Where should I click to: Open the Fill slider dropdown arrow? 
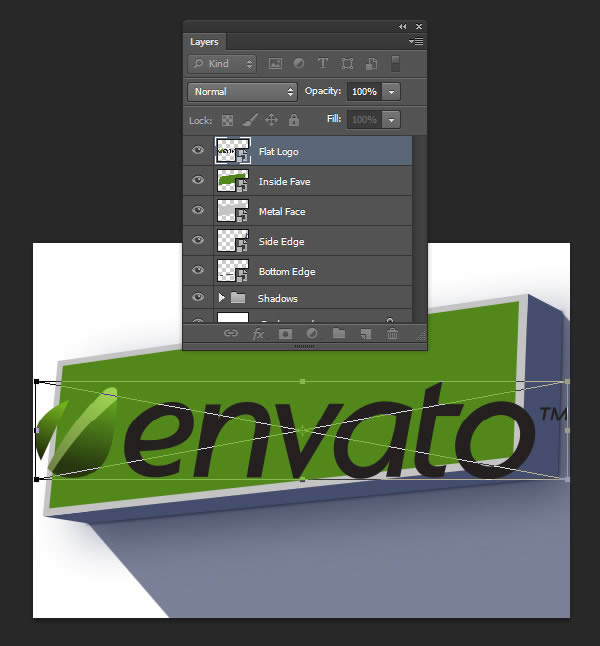391,120
